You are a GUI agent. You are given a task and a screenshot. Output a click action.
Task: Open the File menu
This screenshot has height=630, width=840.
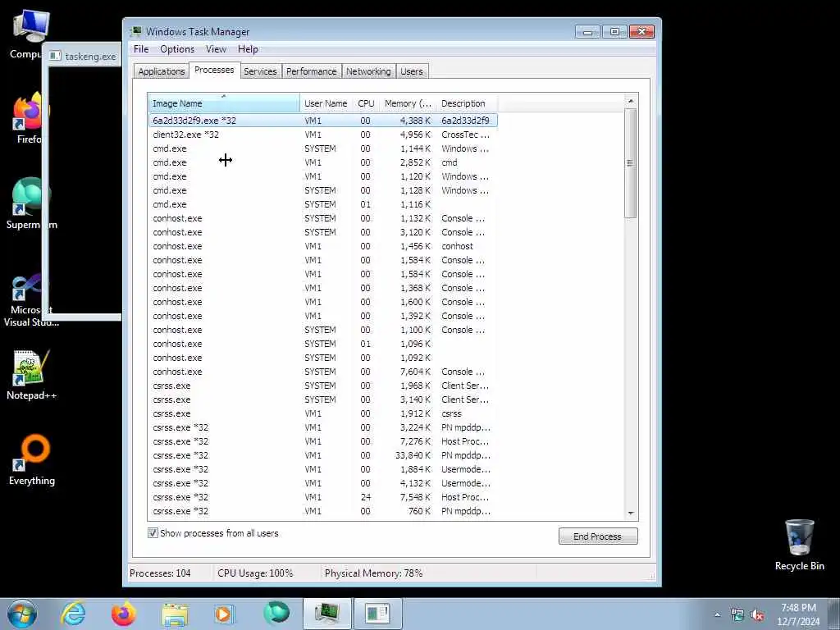click(x=141, y=48)
